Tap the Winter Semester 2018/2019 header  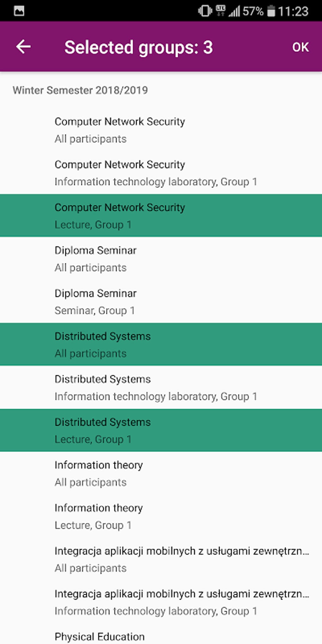click(x=80, y=90)
